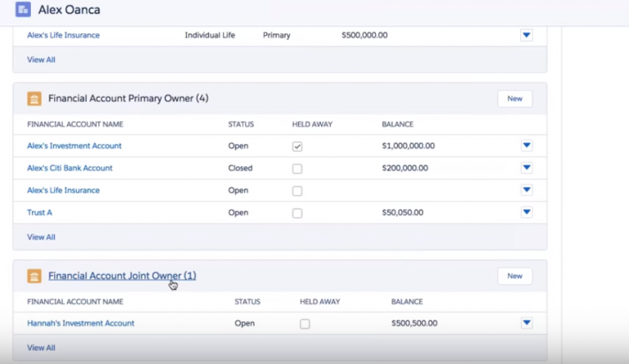Check Held Away for Alex's Citi Bank Account
This screenshot has width=629, height=364.
(x=297, y=169)
